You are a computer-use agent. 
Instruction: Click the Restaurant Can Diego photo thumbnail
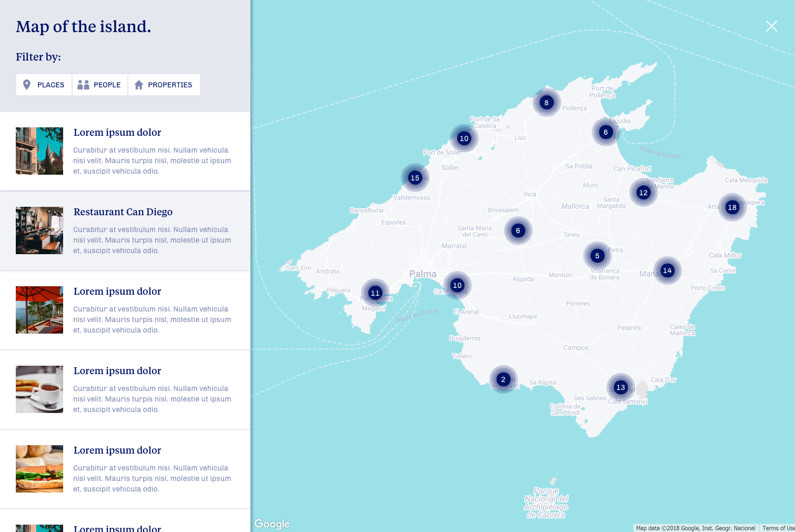[x=39, y=230]
